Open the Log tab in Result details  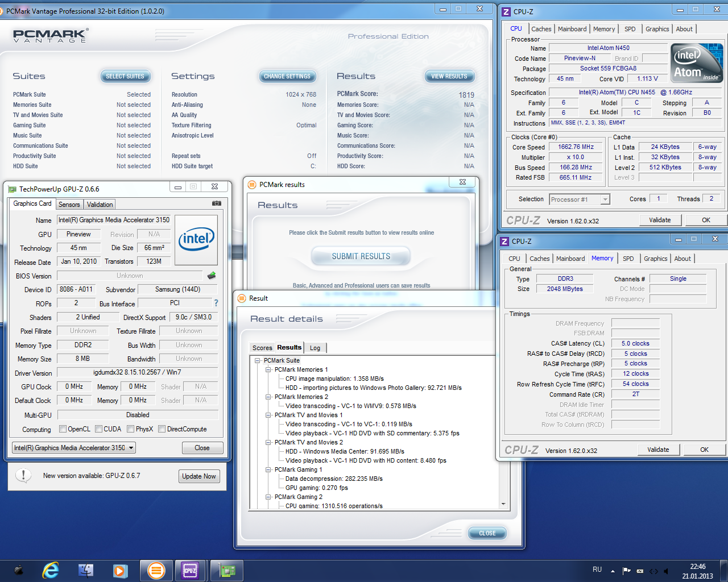coord(315,348)
